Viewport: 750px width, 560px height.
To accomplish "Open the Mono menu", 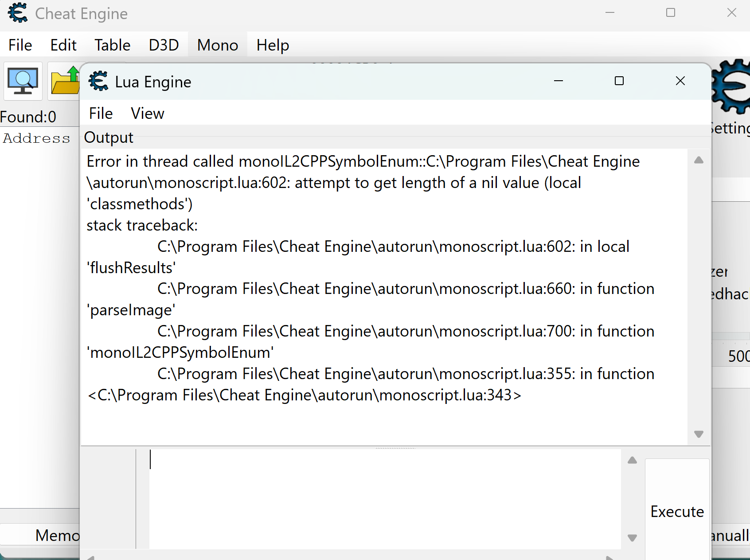I will pos(218,45).
